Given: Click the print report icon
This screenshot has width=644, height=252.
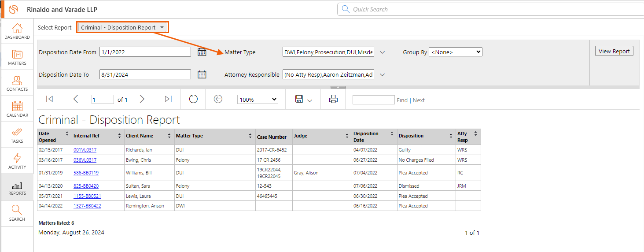Looking at the screenshot, I should (333, 99).
